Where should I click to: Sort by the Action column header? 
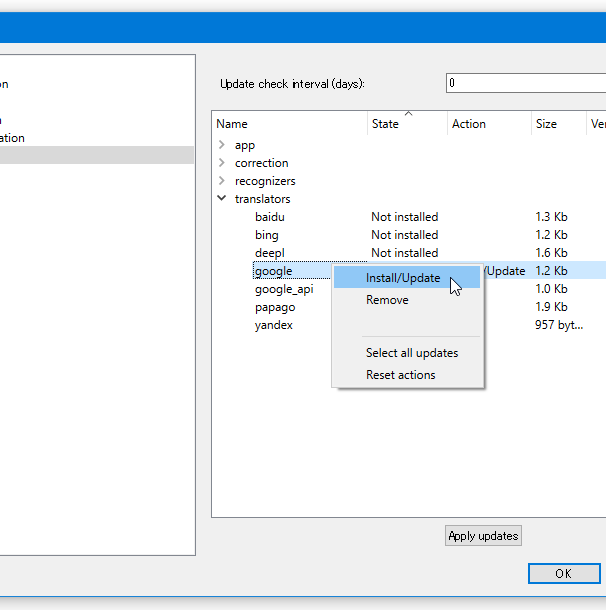pyautogui.click(x=489, y=124)
